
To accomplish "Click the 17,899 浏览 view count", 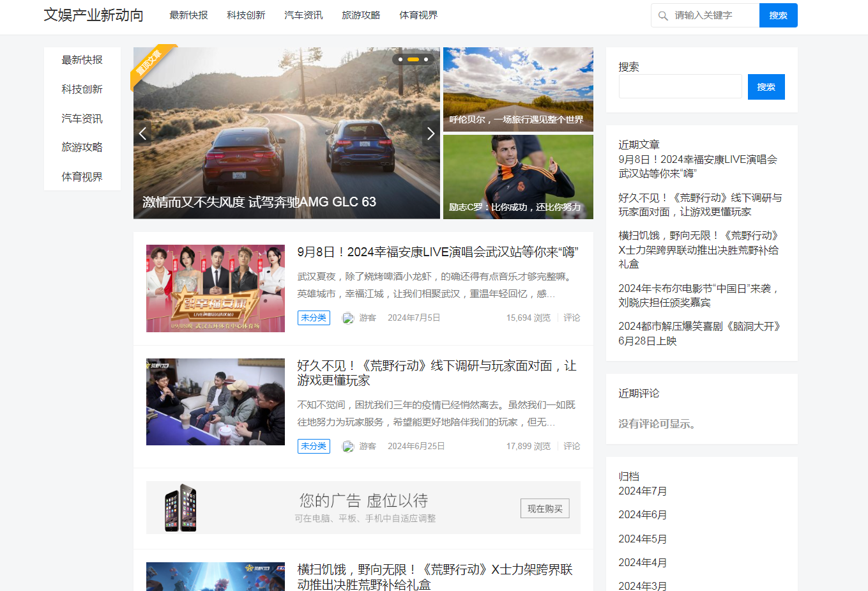I will pyautogui.click(x=528, y=447).
